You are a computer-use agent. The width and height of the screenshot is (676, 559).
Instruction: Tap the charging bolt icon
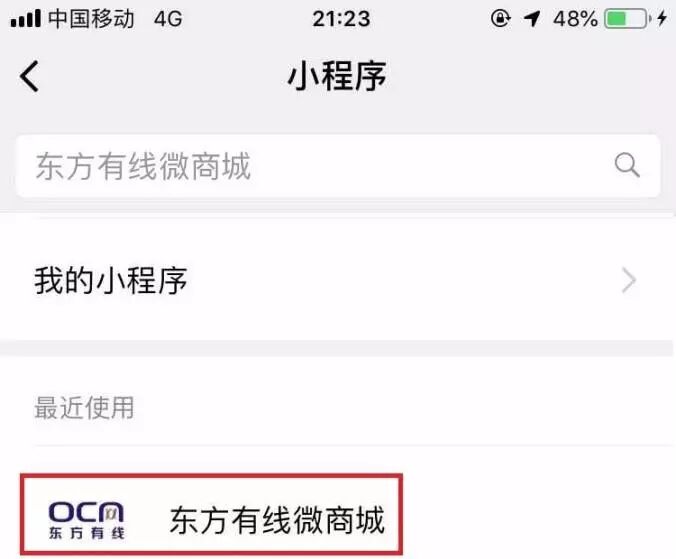662,19
